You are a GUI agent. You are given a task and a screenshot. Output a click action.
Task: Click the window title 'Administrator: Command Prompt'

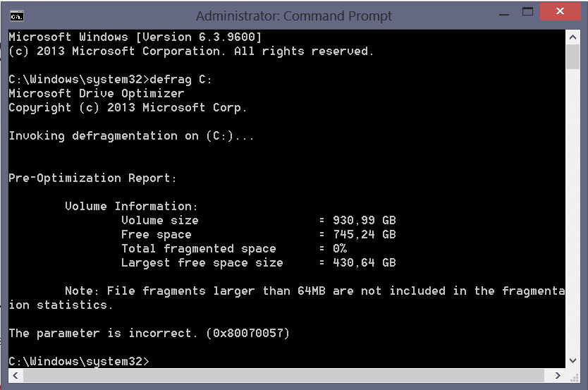tap(293, 16)
